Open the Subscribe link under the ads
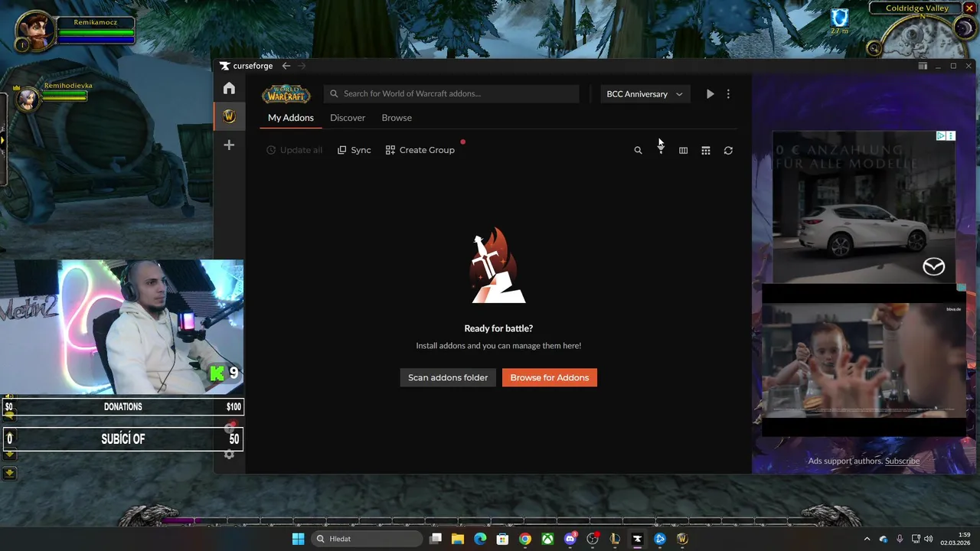This screenshot has height=551, width=980. point(902,461)
